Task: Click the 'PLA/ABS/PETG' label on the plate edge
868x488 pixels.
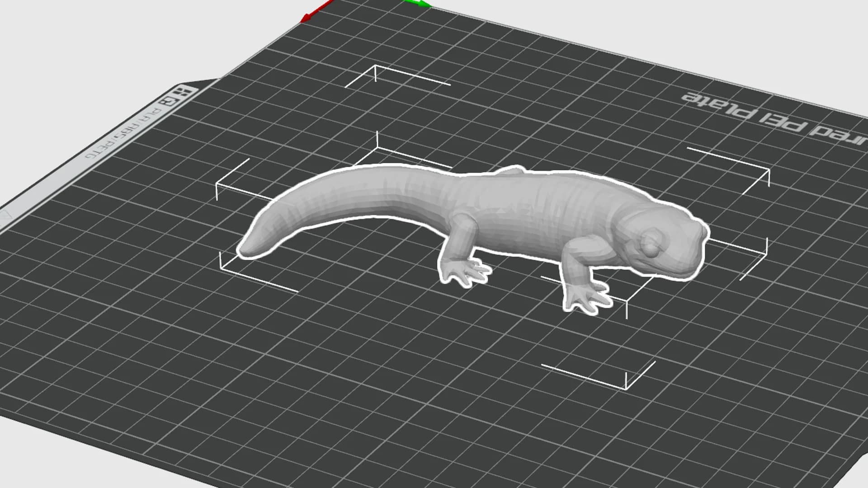Action: point(123,133)
